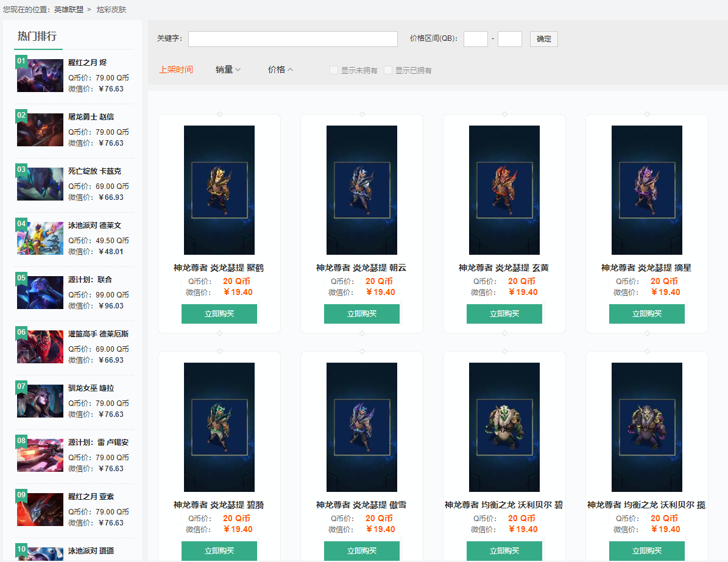Purchase the 炎龙瑟提 玄黄 chroma now
This screenshot has width=728, height=562.
[x=504, y=314]
